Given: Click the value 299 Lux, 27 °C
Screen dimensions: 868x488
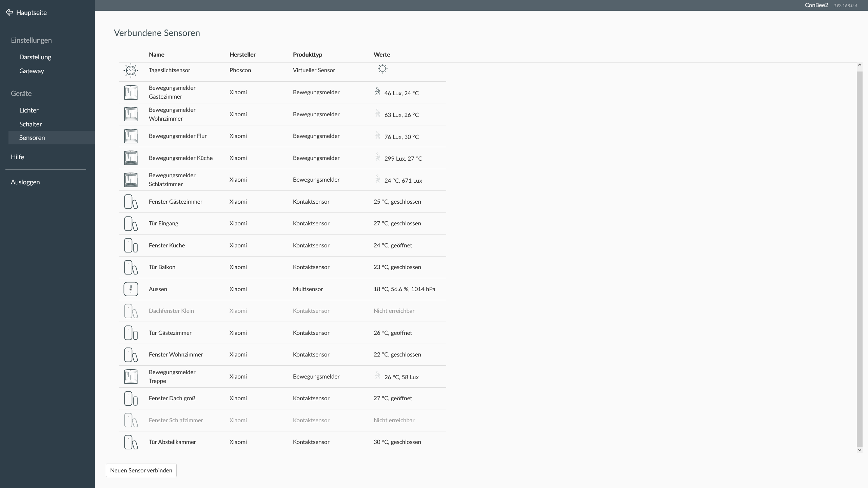Looking at the screenshot, I should pos(403,159).
